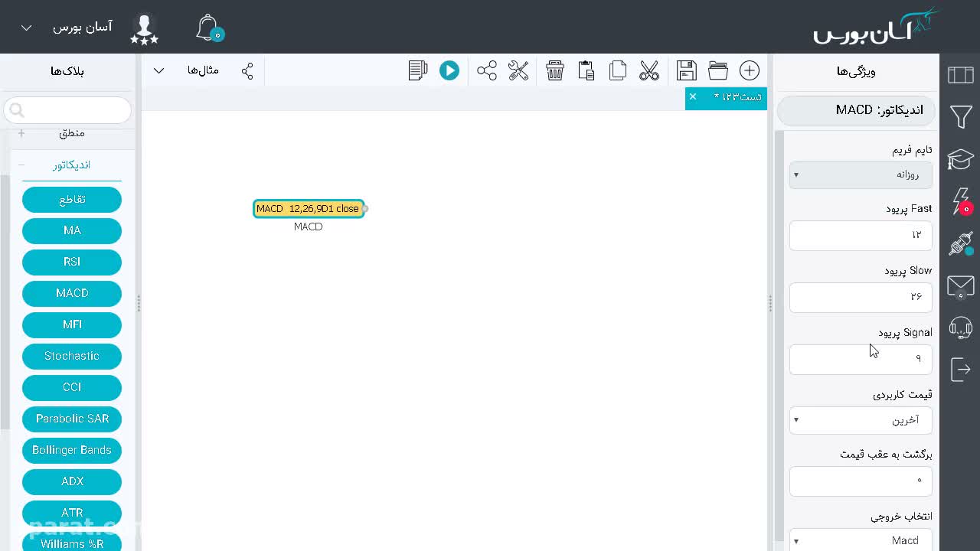The width and height of the screenshot is (980, 551).
Task: Open the تایم فریم روزانه dropdown
Action: click(861, 174)
